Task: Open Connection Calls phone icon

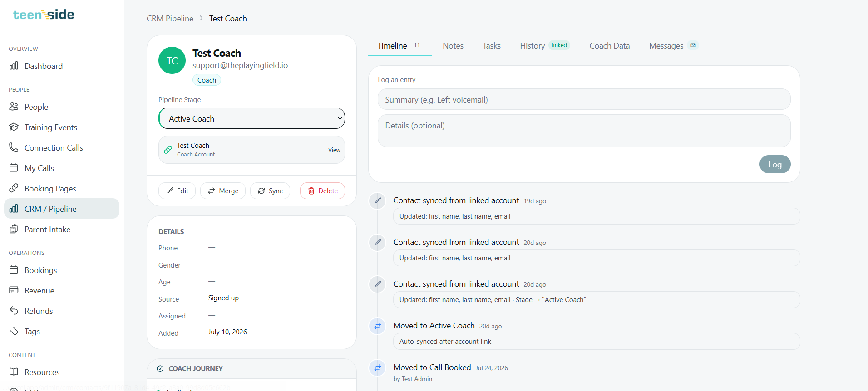Action: click(x=14, y=147)
